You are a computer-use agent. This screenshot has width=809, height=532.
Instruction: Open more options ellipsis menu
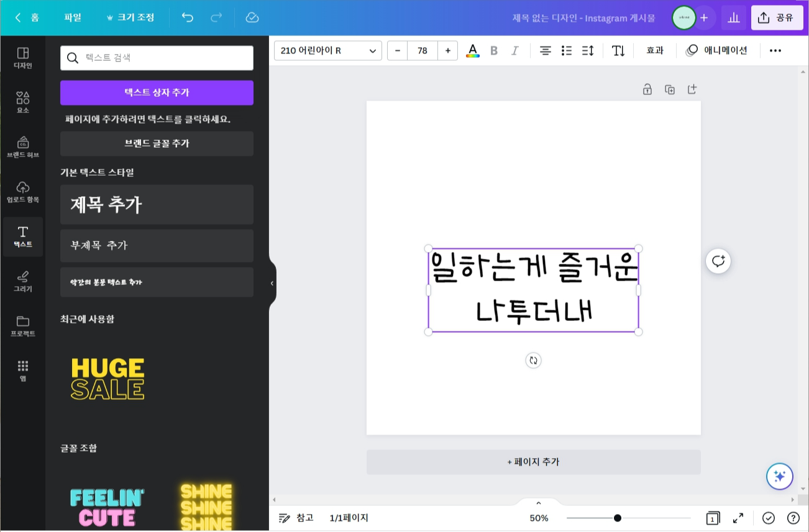[775, 50]
